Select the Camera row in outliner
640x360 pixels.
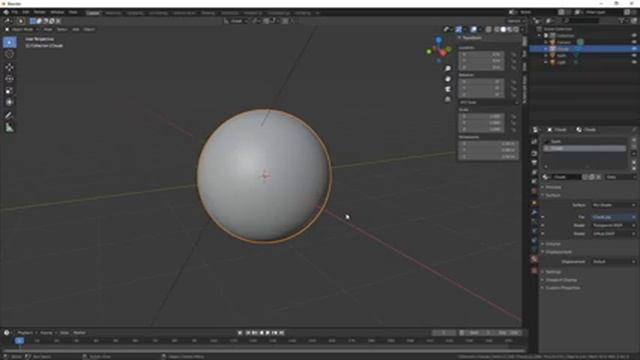(x=584, y=42)
